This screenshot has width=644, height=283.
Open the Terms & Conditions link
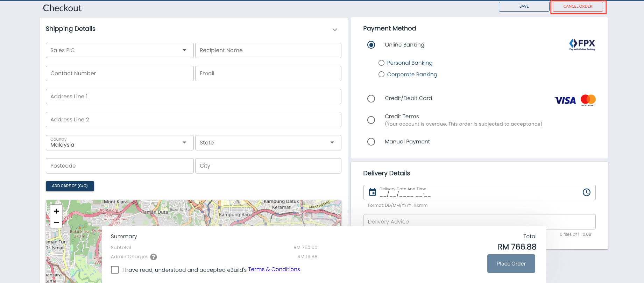pos(274,269)
